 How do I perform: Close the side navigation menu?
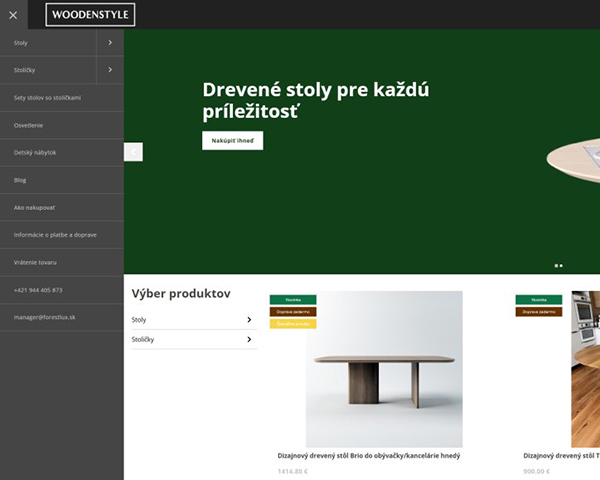(13, 15)
